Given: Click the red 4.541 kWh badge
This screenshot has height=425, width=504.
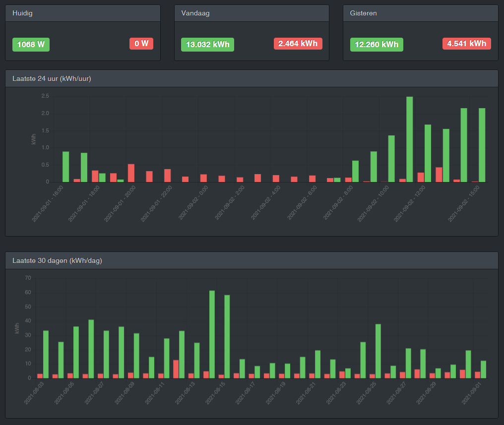Looking at the screenshot, I should click(467, 43).
